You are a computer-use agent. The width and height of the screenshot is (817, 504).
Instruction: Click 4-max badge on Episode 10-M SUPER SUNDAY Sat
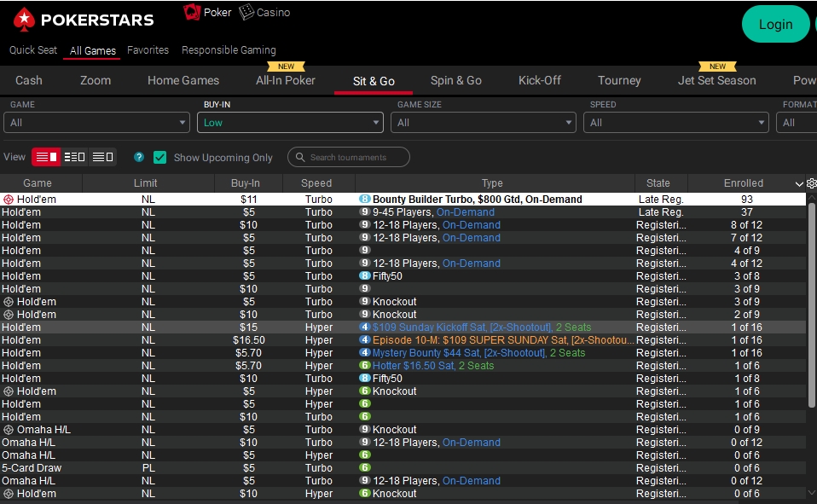click(x=365, y=339)
